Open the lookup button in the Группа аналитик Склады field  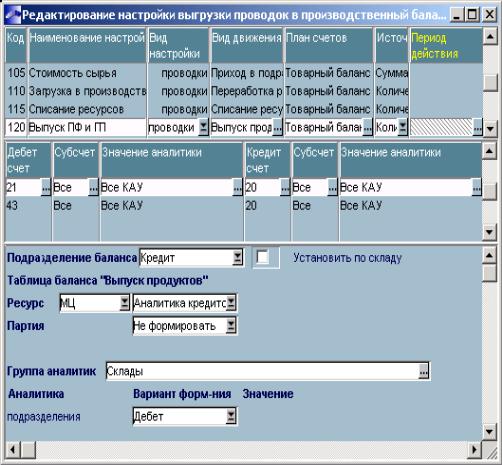[424, 371]
